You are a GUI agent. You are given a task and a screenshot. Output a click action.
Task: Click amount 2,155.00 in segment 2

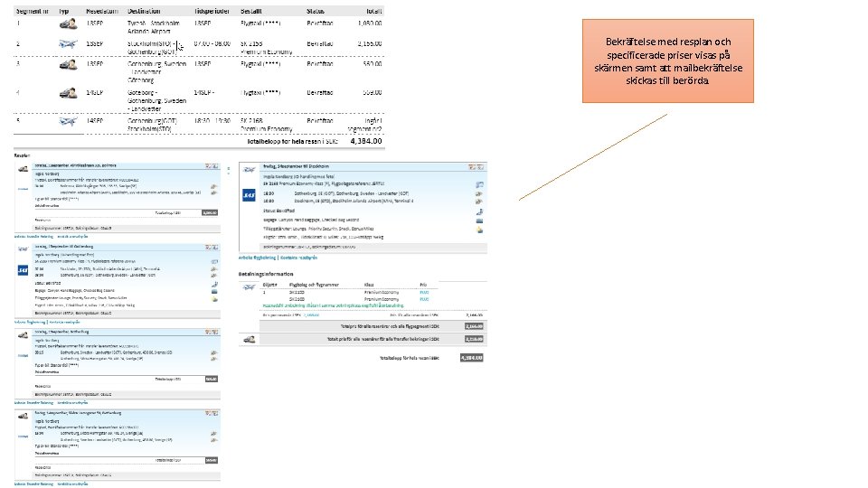point(370,43)
